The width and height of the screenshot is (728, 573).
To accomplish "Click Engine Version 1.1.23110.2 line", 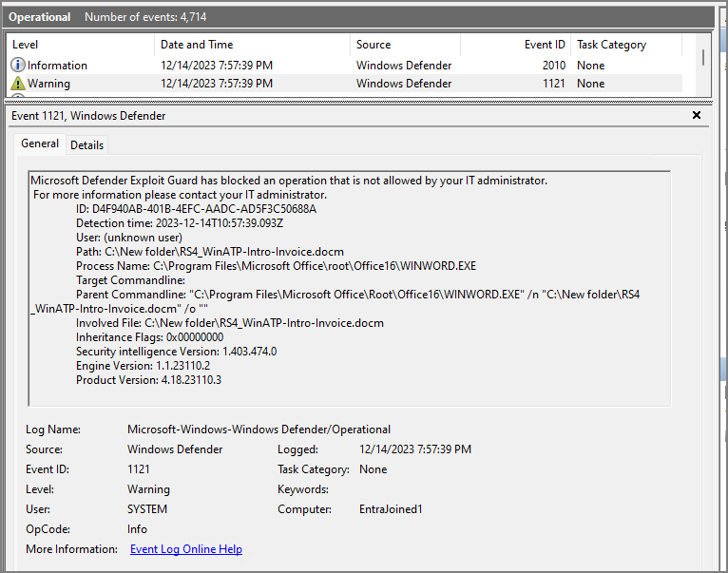I will 143,366.
